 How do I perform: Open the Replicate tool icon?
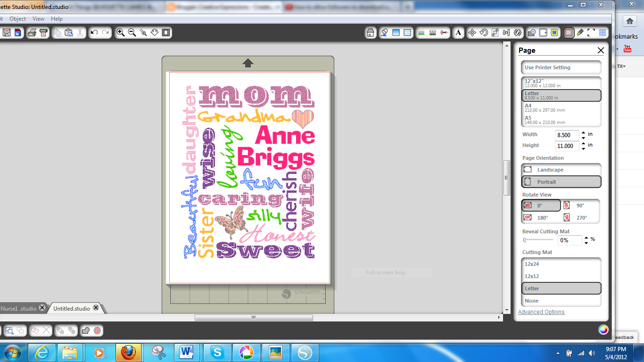tap(517, 33)
